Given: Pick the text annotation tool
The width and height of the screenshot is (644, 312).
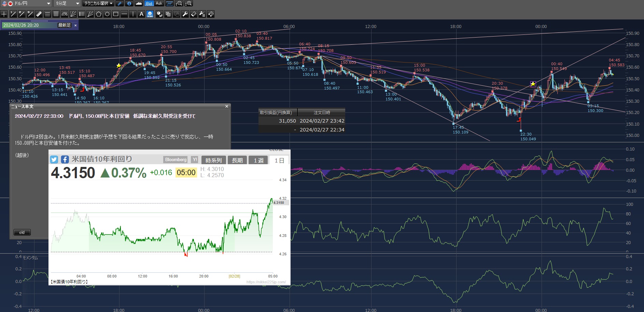Looking at the screenshot, I should tap(141, 14).
